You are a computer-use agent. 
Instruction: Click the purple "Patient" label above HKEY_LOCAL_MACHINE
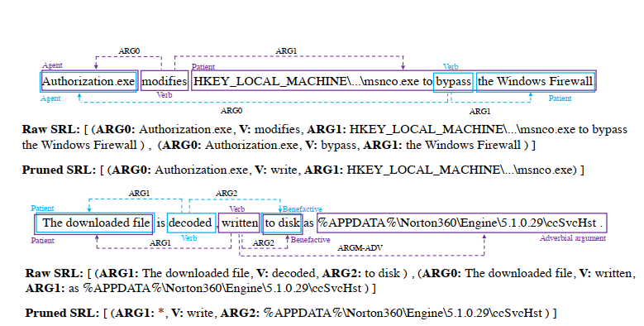pyautogui.click(x=203, y=66)
